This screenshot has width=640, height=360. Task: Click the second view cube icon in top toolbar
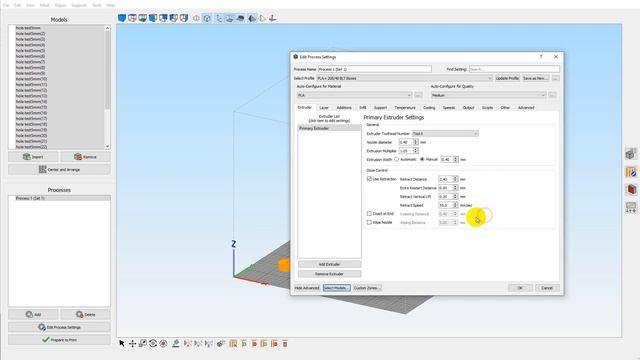(x=132, y=18)
